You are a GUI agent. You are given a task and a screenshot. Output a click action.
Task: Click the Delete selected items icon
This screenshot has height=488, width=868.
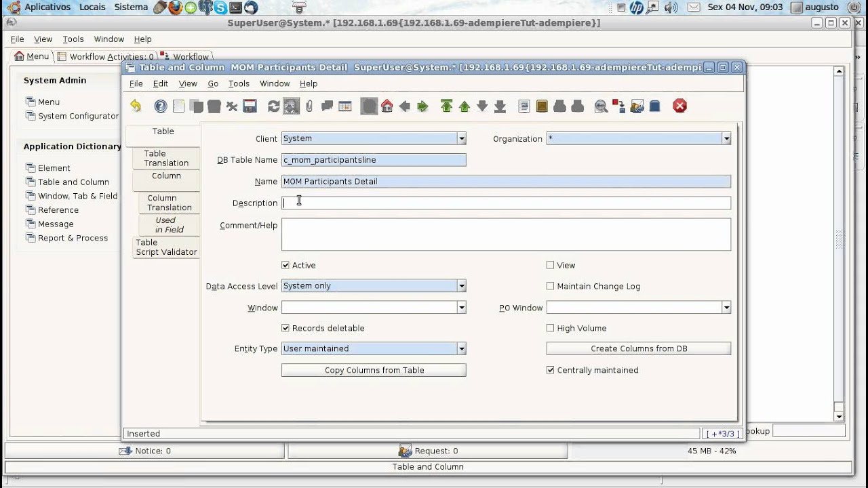(x=232, y=106)
